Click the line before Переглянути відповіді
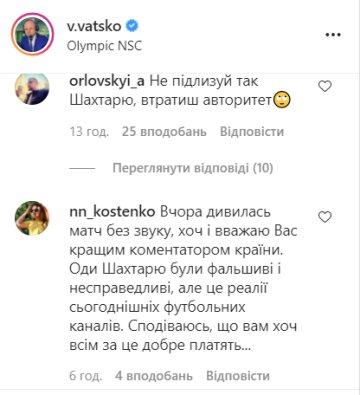The image size is (360, 395). click(x=82, y=168)
